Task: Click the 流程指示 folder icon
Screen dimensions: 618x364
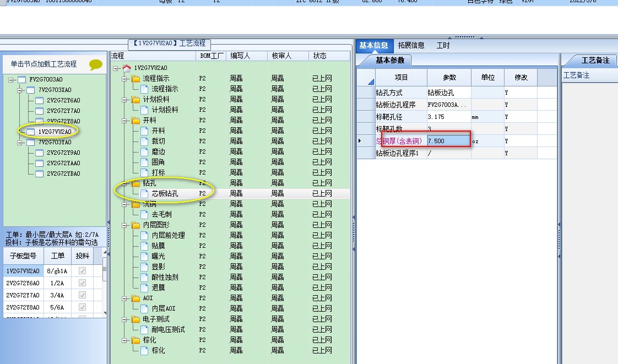Action: (x=135, y=78)
